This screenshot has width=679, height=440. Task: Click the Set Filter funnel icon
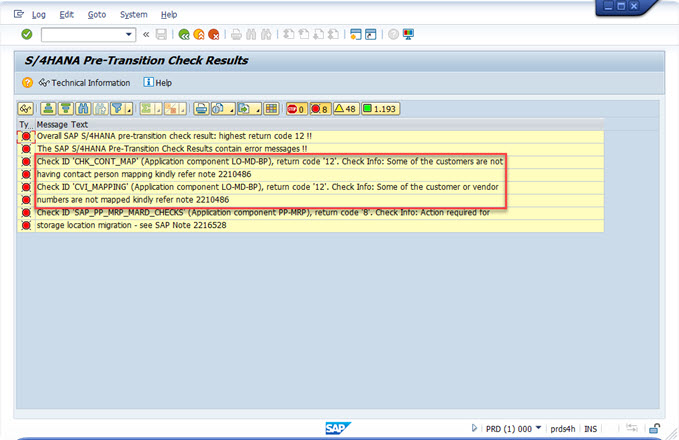pos(117,109)
